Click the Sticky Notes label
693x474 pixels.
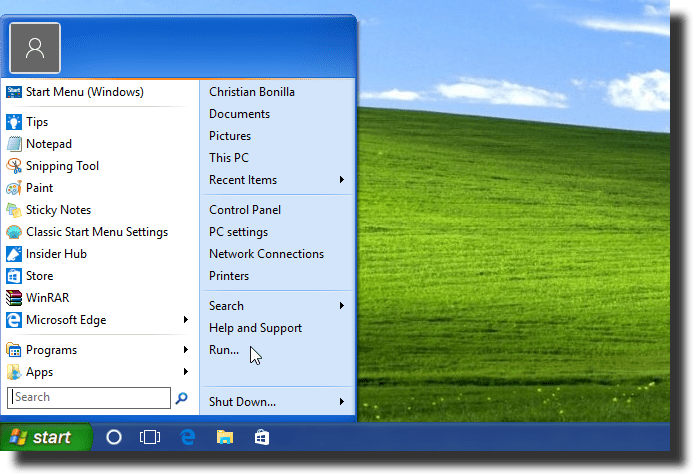coord(58,210)
